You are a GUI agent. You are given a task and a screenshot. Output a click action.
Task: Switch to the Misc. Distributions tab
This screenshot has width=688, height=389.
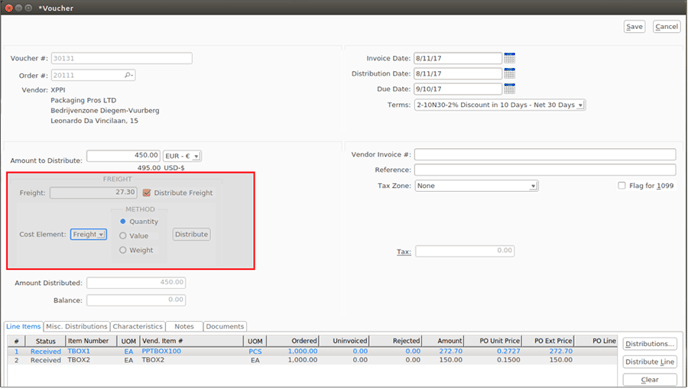[76, 326]
